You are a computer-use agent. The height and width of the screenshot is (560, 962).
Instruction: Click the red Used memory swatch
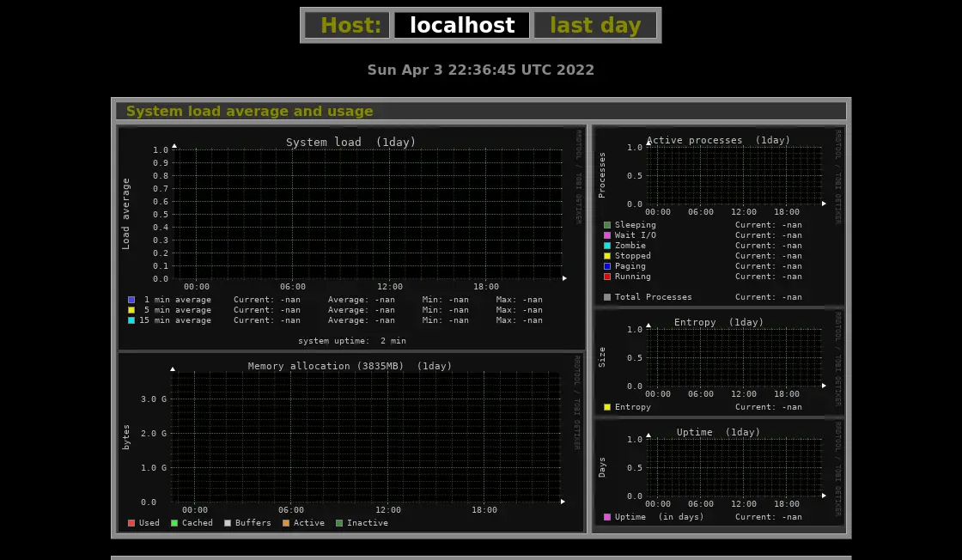click(x=131, y=523)
